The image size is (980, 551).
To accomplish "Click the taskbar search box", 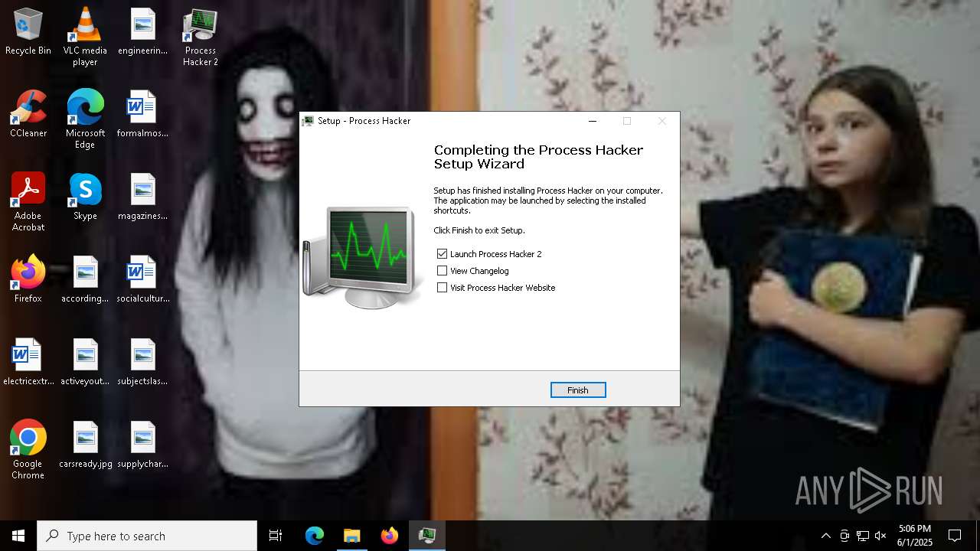I will coord(147,536).
